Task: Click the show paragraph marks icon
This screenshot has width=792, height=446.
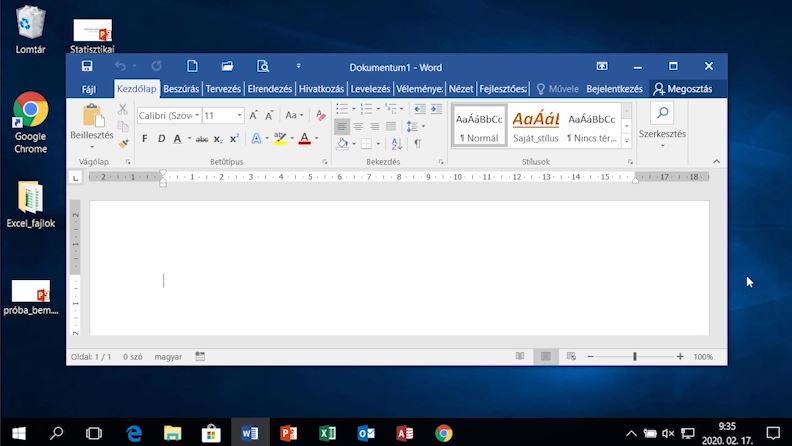Action: pos(418,144)
